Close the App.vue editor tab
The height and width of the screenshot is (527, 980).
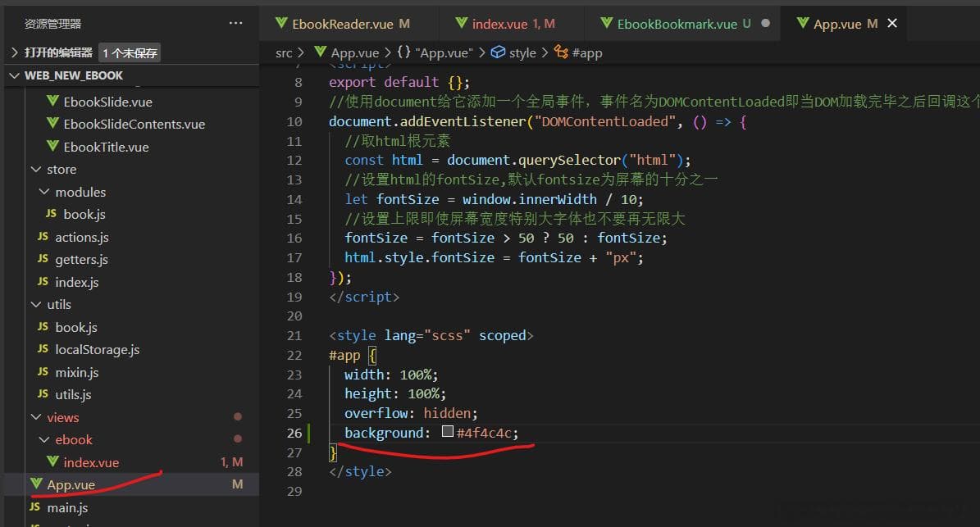[892, 23]
